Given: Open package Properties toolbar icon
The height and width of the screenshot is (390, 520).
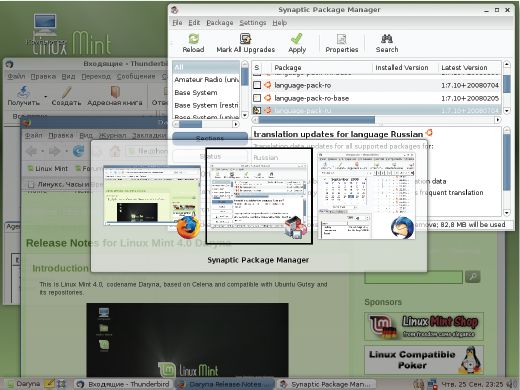Looking at the screenshot, I should pyautogui.click(x=341, y=39).
